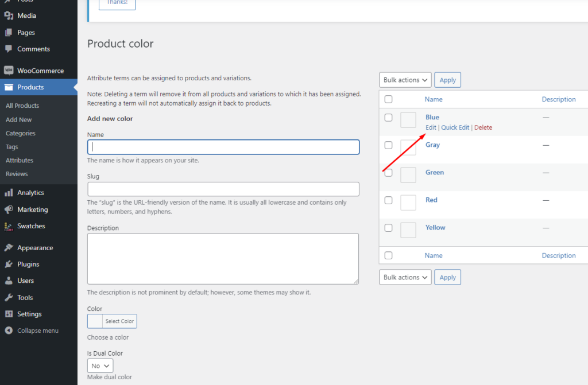Open the Is Dual Color dropdown
Viewport: 588px width, 385px height.
point(100,366)
